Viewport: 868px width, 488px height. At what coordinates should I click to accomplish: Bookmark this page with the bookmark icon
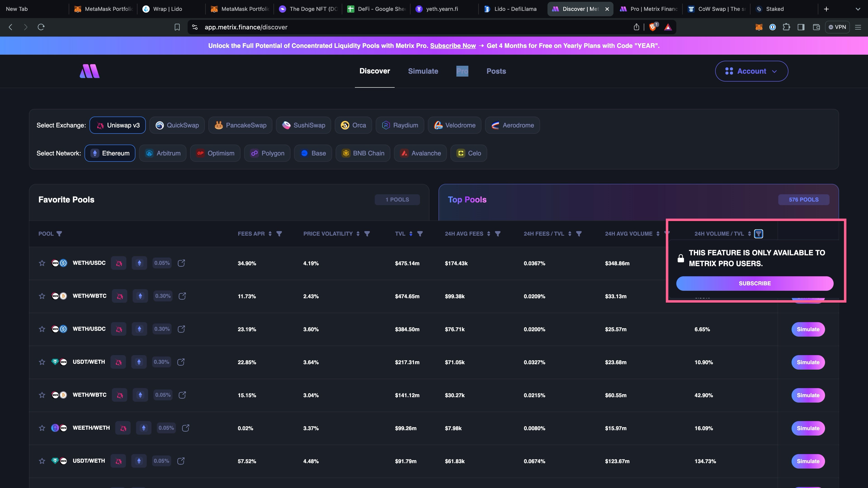click(177, 27)
